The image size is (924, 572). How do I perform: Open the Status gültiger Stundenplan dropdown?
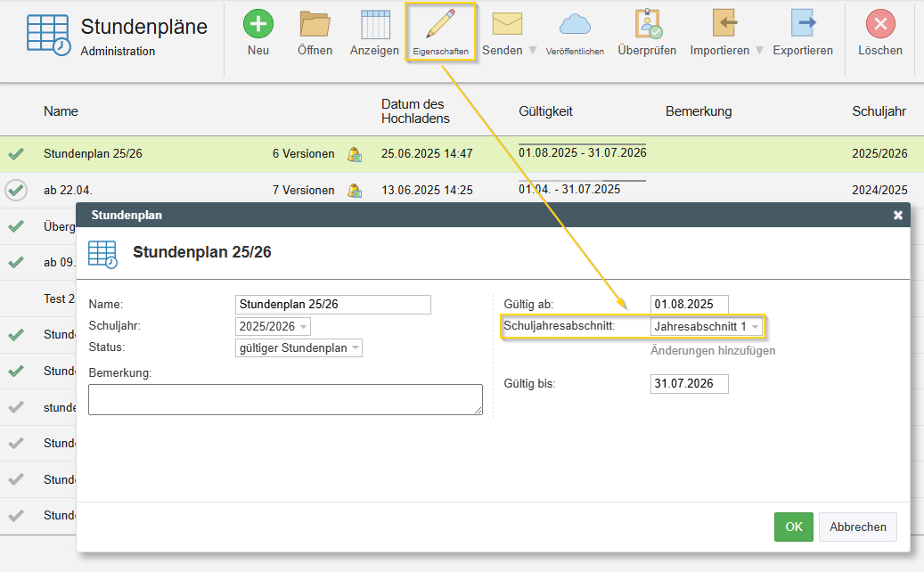coord(298,348)
